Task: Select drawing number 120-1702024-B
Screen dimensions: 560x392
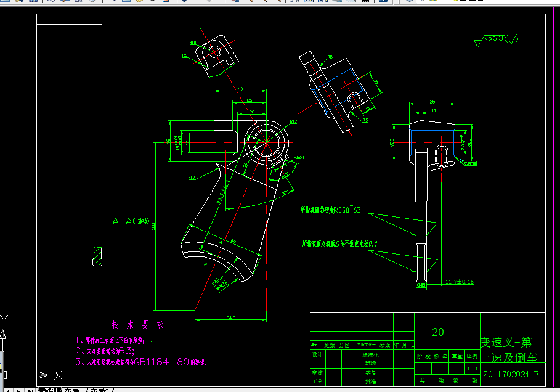Action: 509,374
